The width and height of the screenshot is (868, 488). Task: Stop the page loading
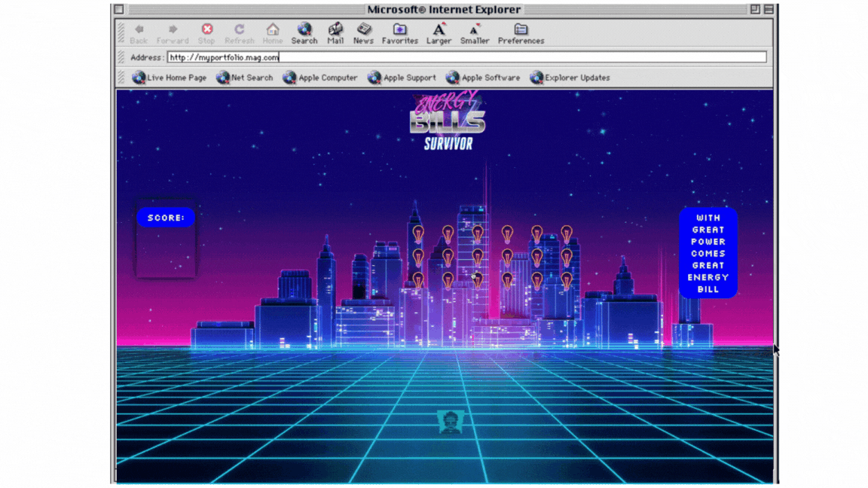coord(206,33)
